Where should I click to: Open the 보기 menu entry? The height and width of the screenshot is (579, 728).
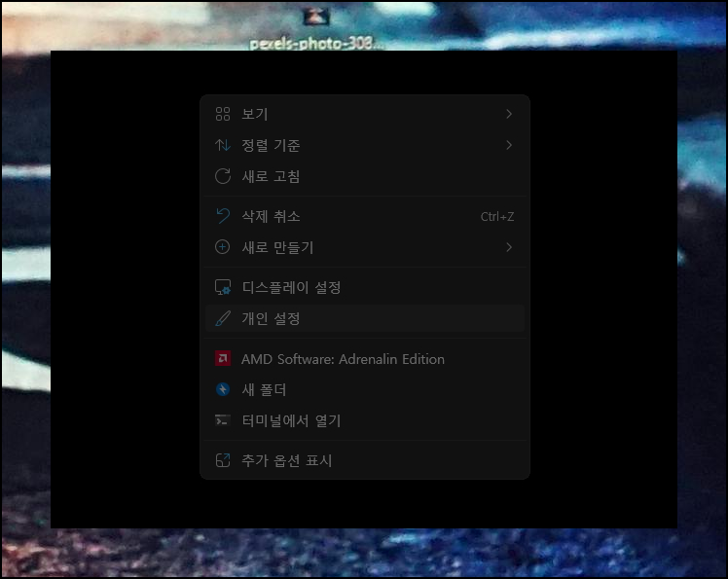[365, 114]
